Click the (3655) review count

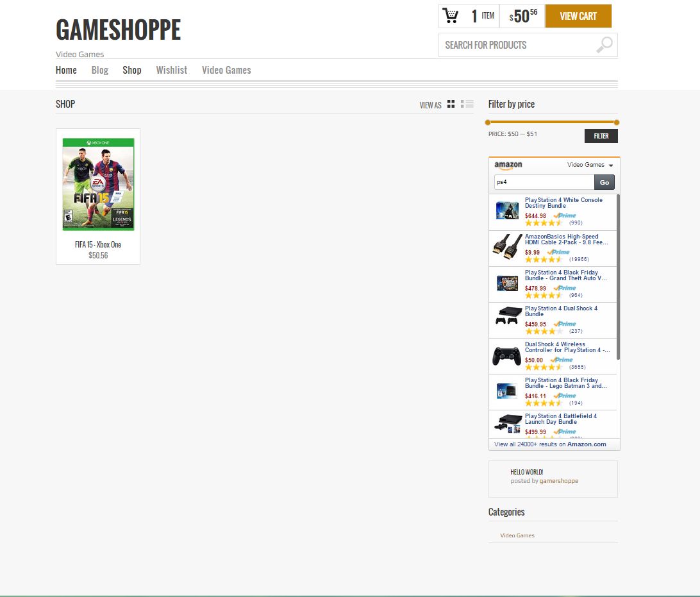pyautogui.click(x=577, y=367)
